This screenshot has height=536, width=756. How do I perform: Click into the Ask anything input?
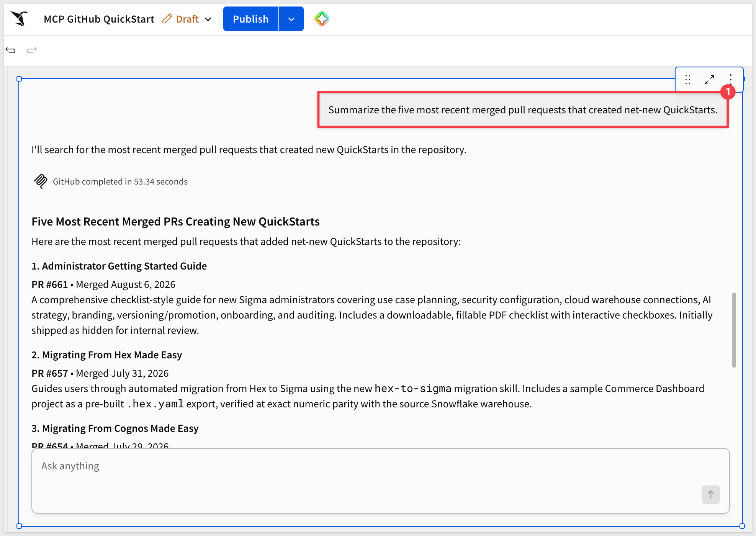click(381, 481)
